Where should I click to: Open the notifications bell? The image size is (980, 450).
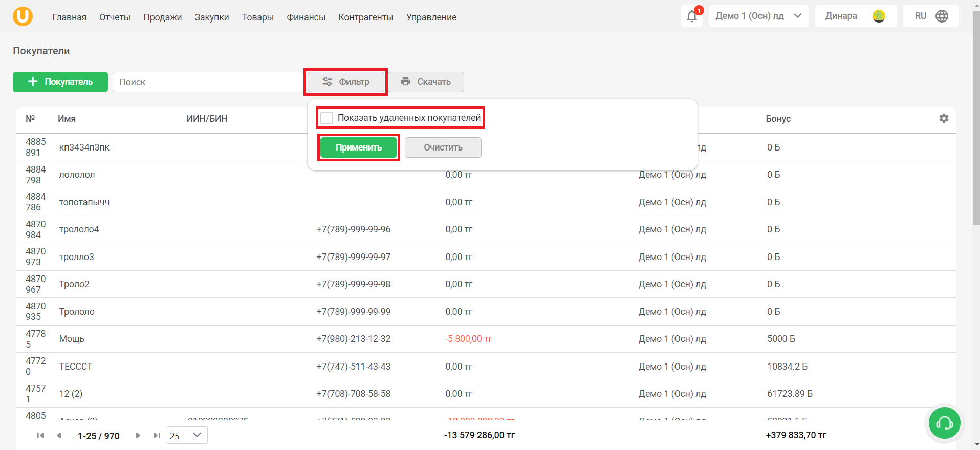pos(692,16)
